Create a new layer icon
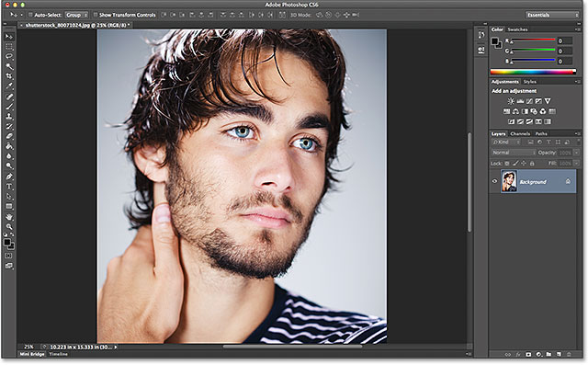 tap(559, 354)
